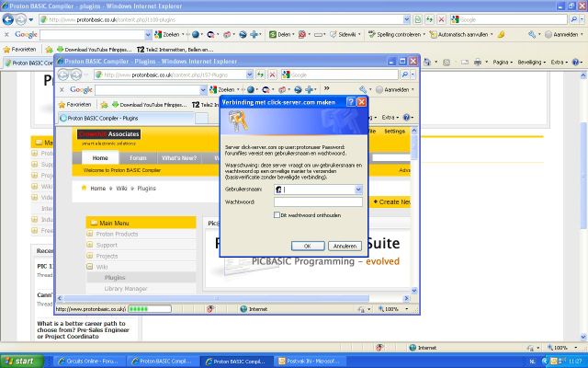Click Zoeken on front window Google toolbar

pos(222,90)
